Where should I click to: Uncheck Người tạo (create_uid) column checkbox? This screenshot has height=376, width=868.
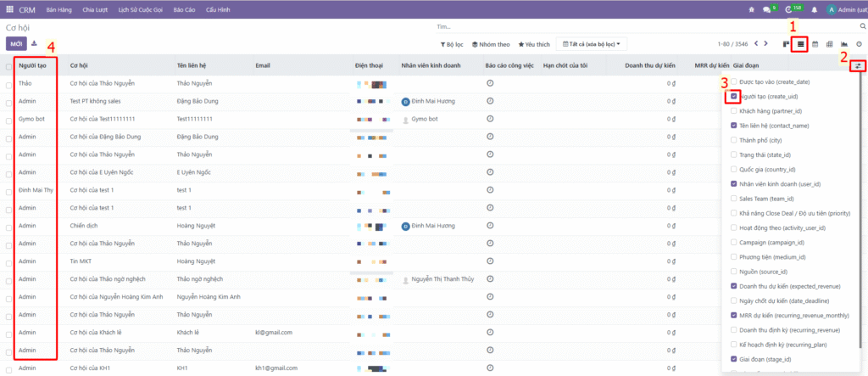(734, 96)
